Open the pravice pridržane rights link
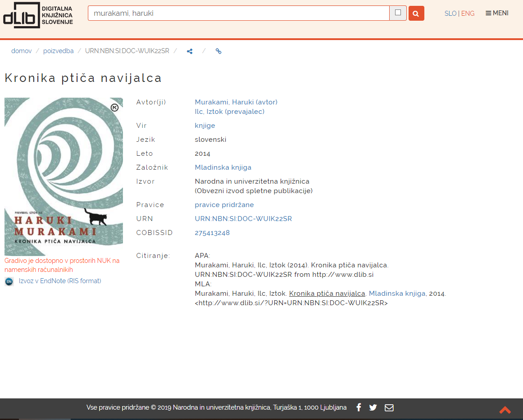Viewport: 523px width, 420px height. tap(224, 205)
